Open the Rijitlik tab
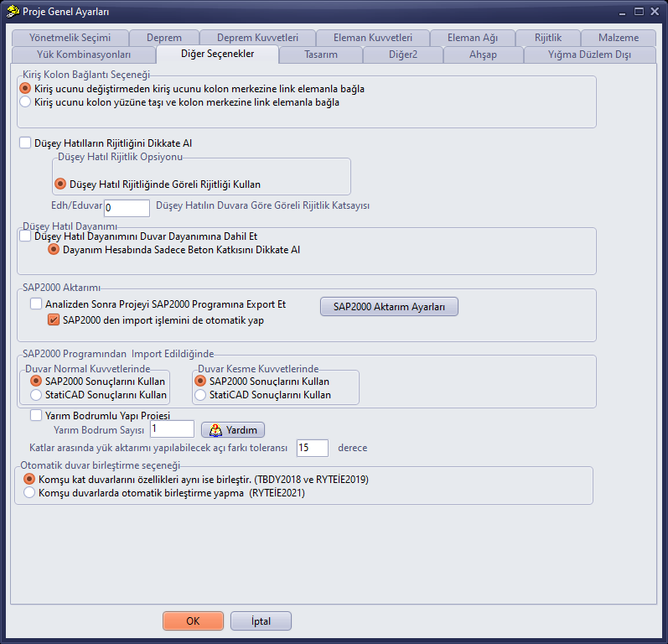Viewport: 668px width, 644px height. pyautogui.click(x=548, y=38)
